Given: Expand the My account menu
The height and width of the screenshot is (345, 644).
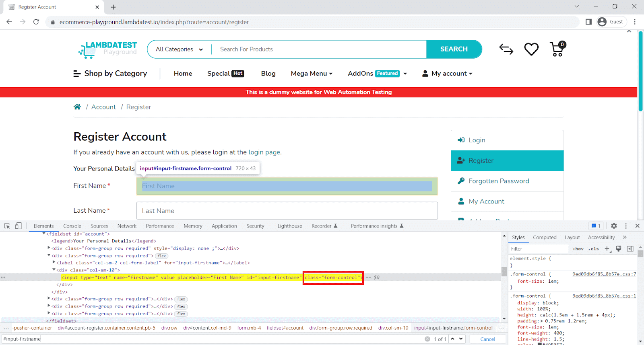Looking at the screenshot, I should (447, 74).
